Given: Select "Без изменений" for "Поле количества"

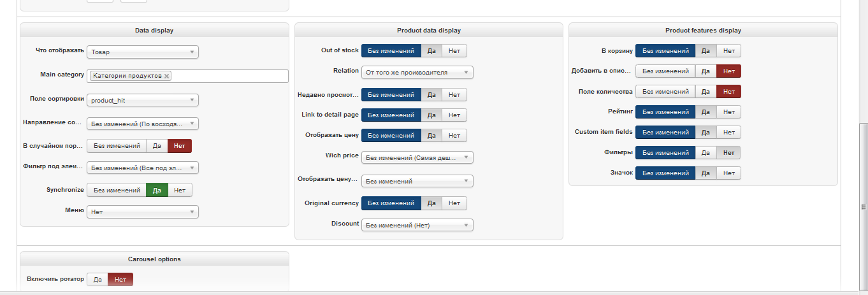Looking at the screenshot, I should click(665, 92).
